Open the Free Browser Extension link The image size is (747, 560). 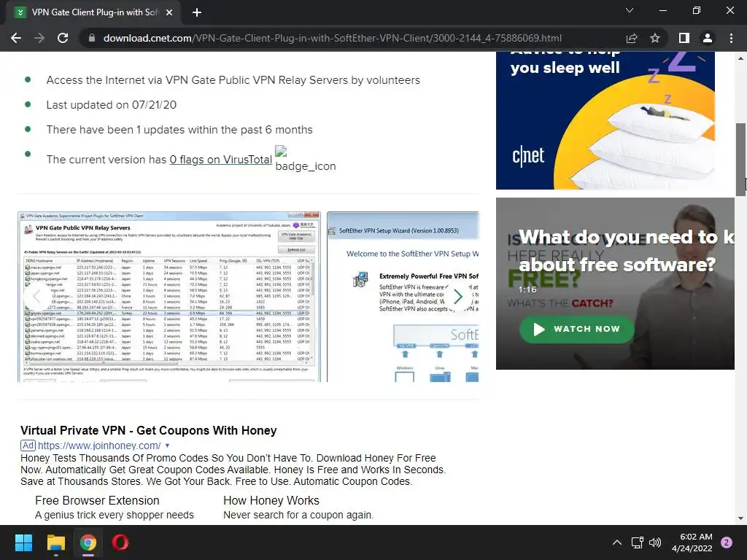coord(97,500)
